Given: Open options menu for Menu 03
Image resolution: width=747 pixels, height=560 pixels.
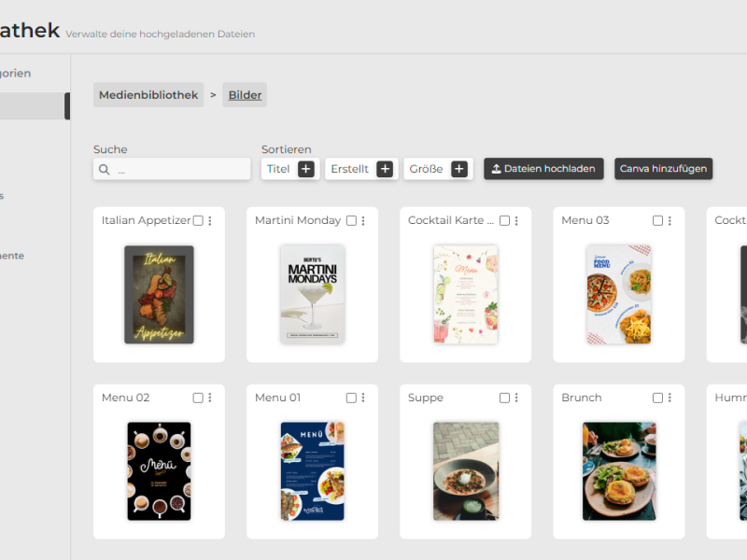Looking at the screenshot, I should (x=669, y=221).
